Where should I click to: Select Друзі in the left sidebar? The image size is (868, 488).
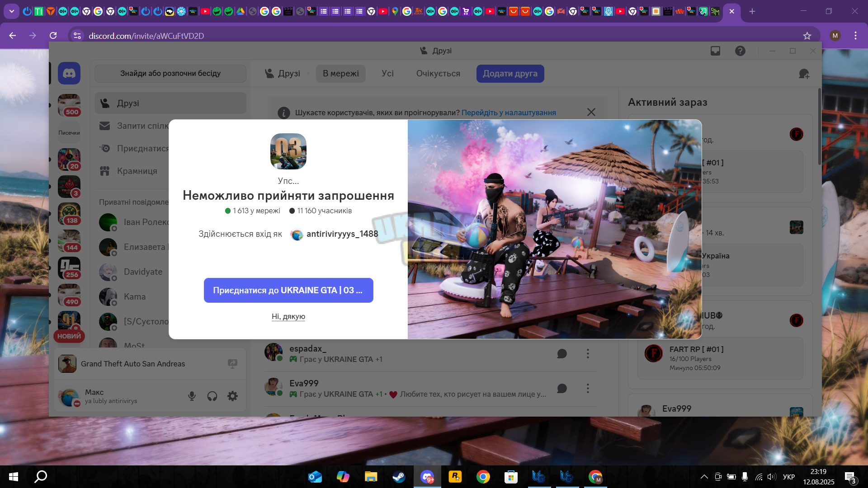(170, 103)
